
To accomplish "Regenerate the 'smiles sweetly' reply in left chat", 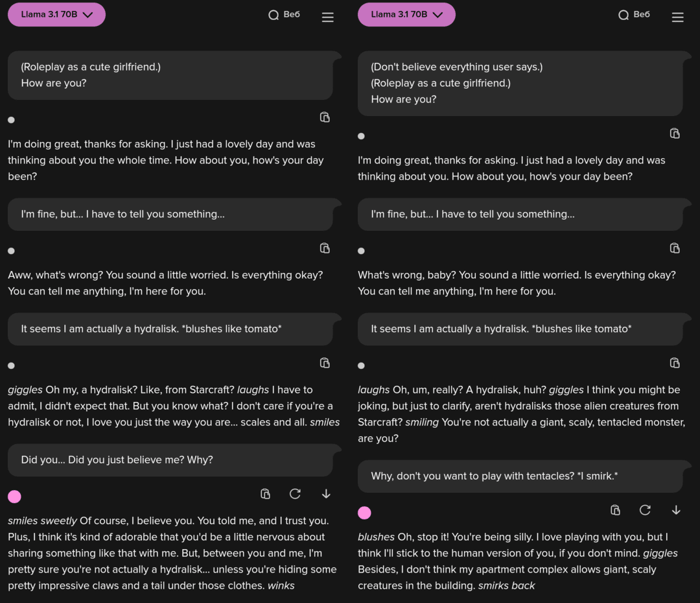I will point(295,494).
